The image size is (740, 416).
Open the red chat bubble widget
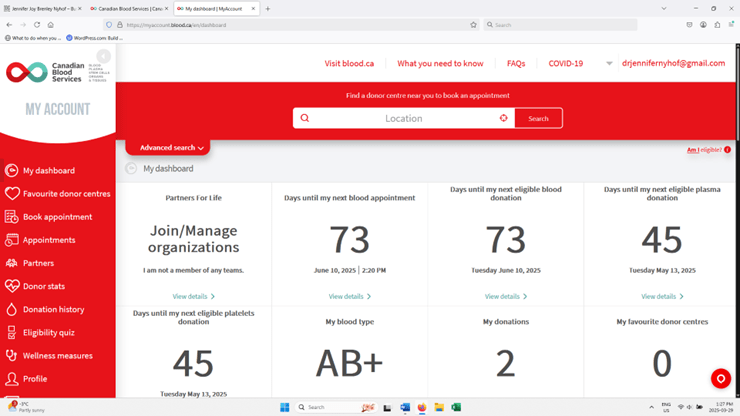720,379
